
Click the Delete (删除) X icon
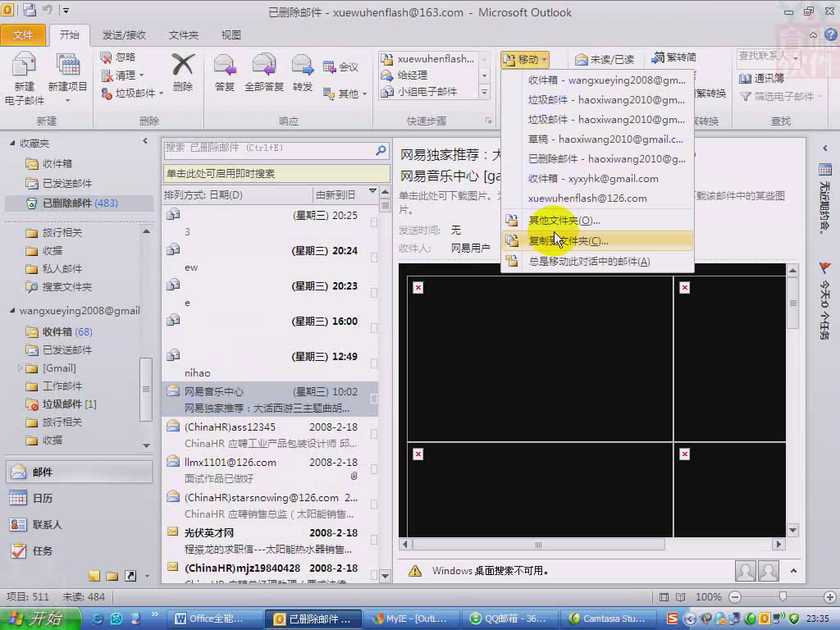click(x=183, y=65)
